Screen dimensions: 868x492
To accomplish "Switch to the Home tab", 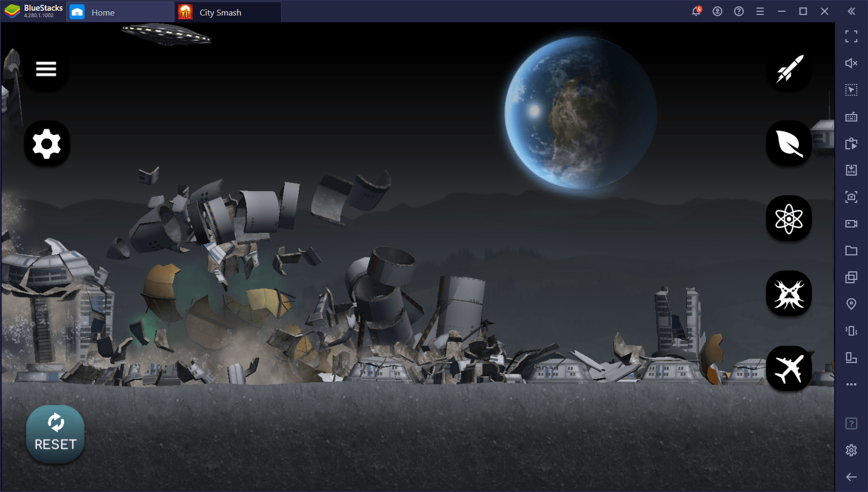I will (120, 12).
